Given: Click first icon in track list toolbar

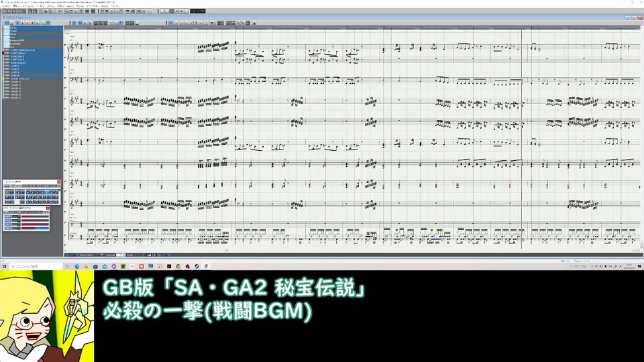Looking at the screenshot, I should (6, 23).
